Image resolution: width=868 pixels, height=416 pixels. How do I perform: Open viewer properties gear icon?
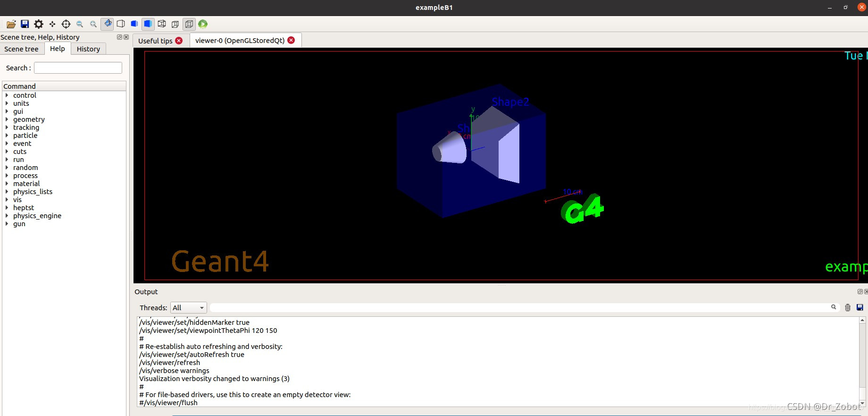click(x=39, y=24)
